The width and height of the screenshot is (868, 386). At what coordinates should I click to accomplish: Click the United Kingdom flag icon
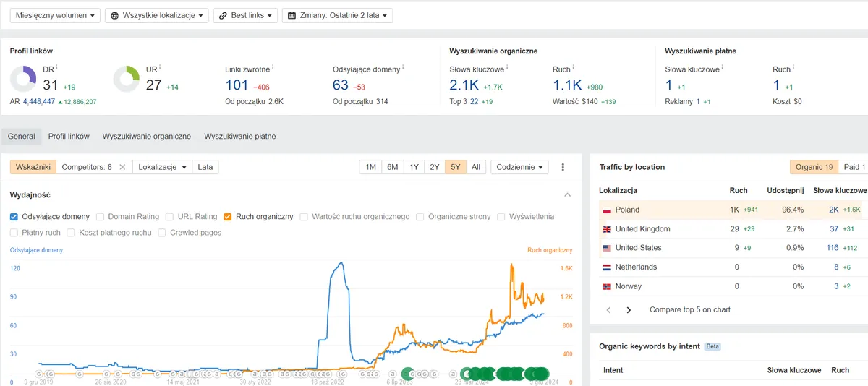[607, 229]
